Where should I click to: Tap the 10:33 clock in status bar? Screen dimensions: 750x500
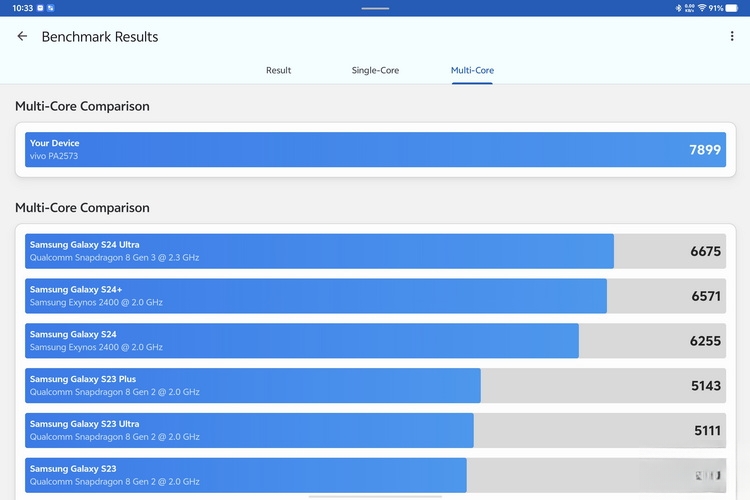[x=22, y=8]
